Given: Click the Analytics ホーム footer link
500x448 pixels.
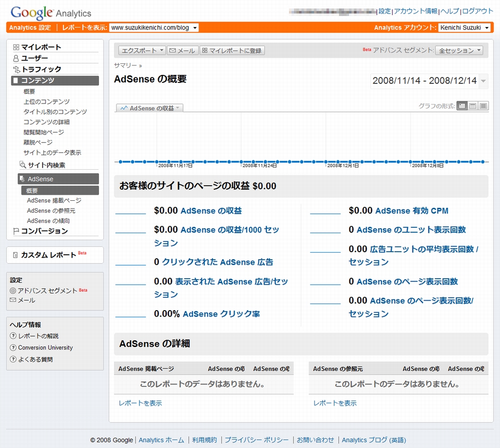Looking at the screenshot, I should 161,440.
